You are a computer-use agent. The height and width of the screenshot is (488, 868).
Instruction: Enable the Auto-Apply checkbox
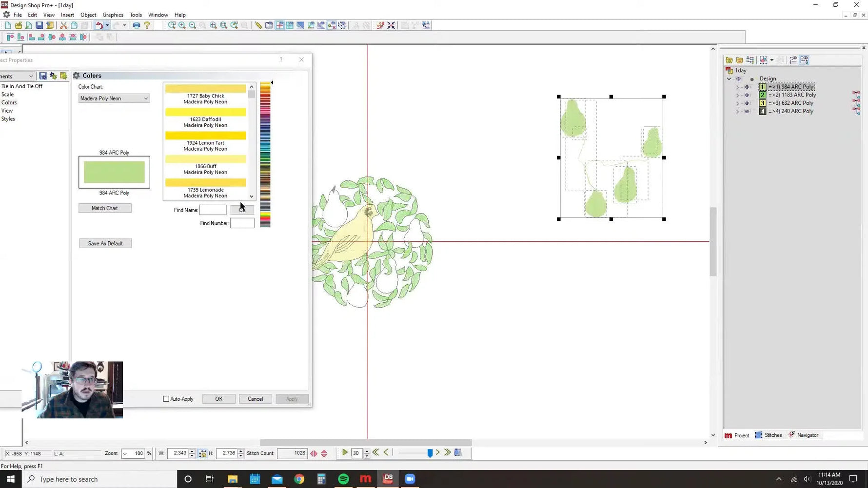166,399
